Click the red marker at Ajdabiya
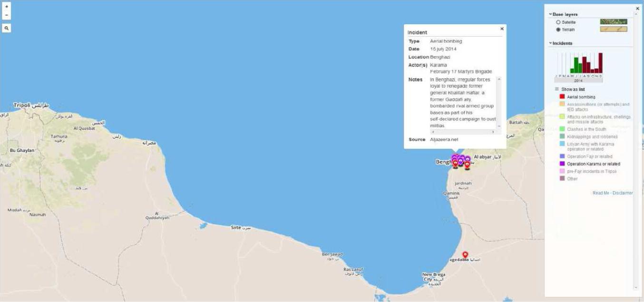644x302 pixels. pos(465,255)
